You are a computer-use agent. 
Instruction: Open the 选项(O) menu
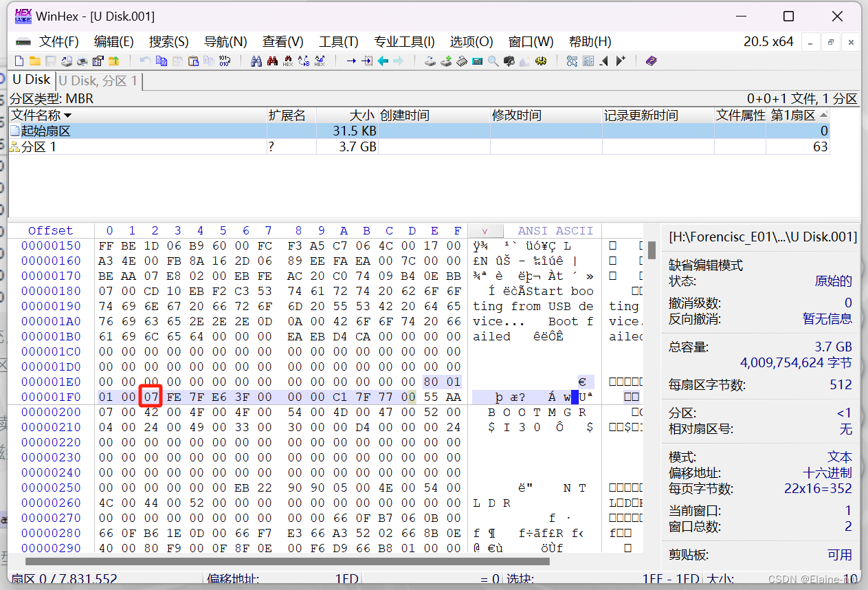[471, 41]
